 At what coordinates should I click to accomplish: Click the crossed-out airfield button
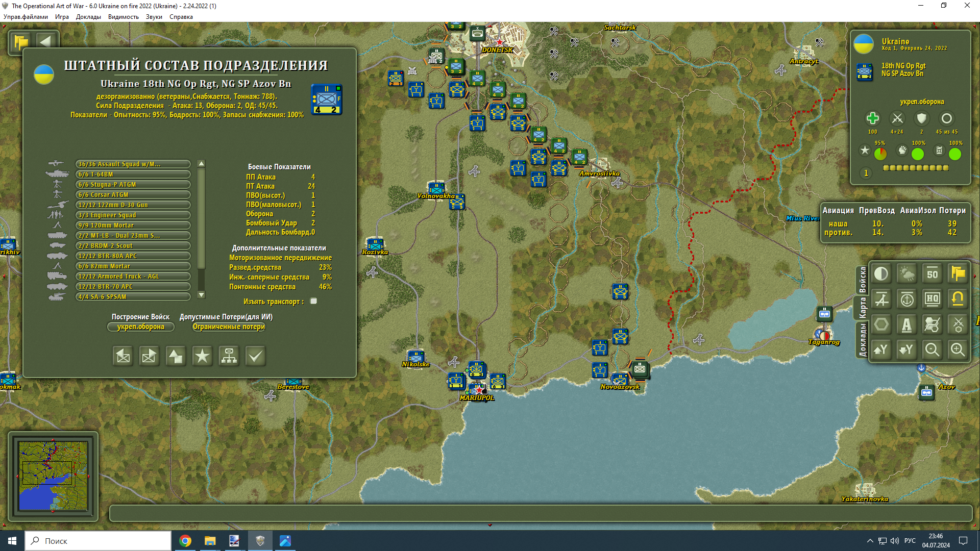tap(881, 299)
